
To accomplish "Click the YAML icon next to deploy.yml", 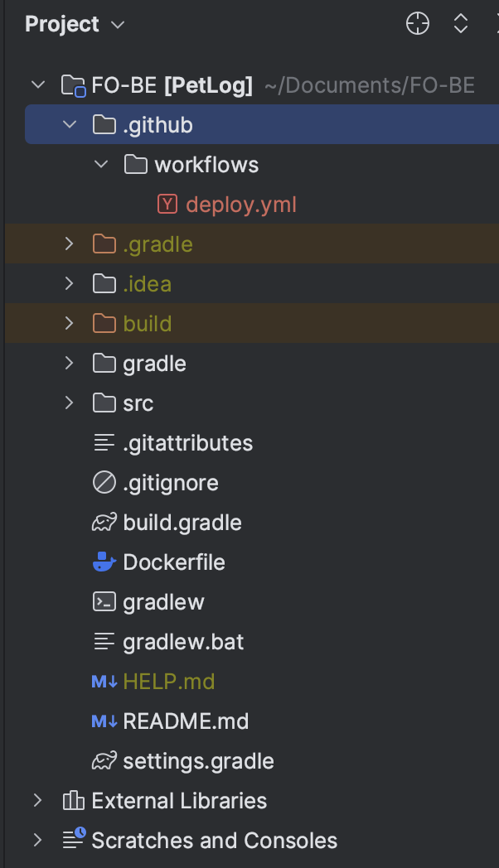I will click(167, 204).
